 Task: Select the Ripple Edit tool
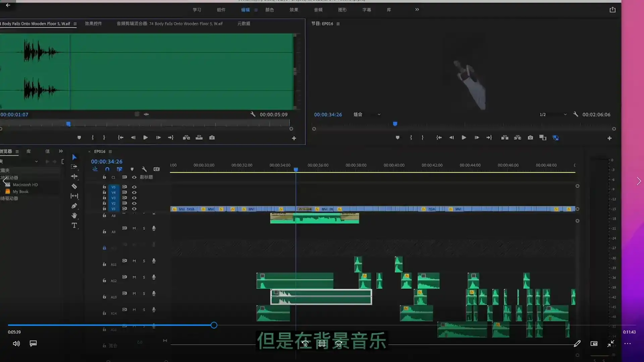(74, 176)
